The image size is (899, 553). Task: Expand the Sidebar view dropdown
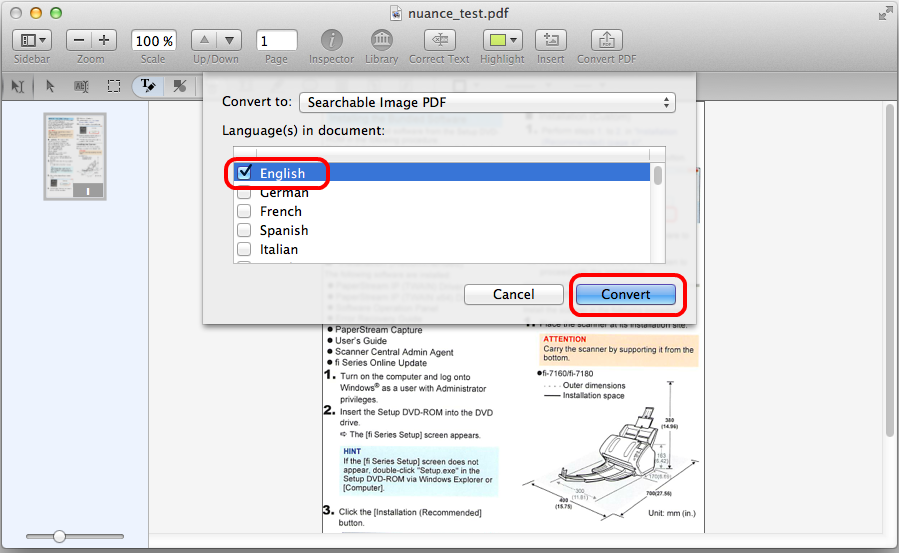33,41
